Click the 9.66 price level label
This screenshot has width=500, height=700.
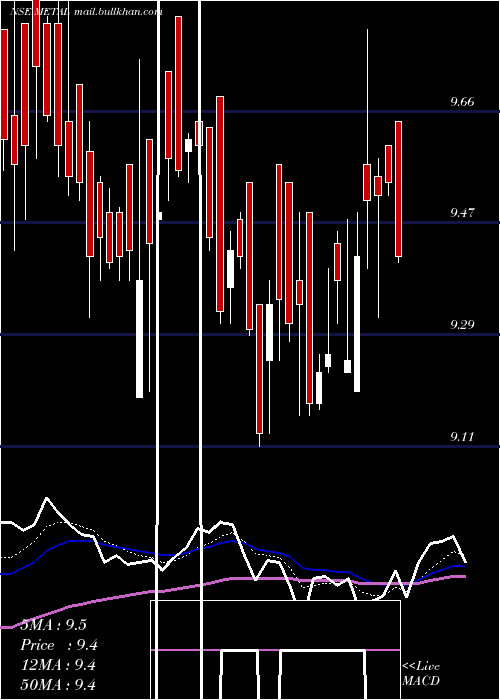coord(462,102)
